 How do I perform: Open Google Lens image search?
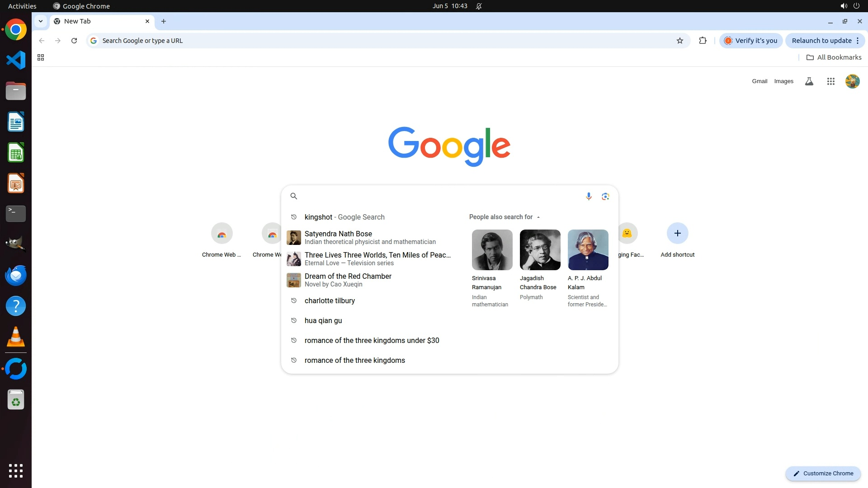point(605,196)
